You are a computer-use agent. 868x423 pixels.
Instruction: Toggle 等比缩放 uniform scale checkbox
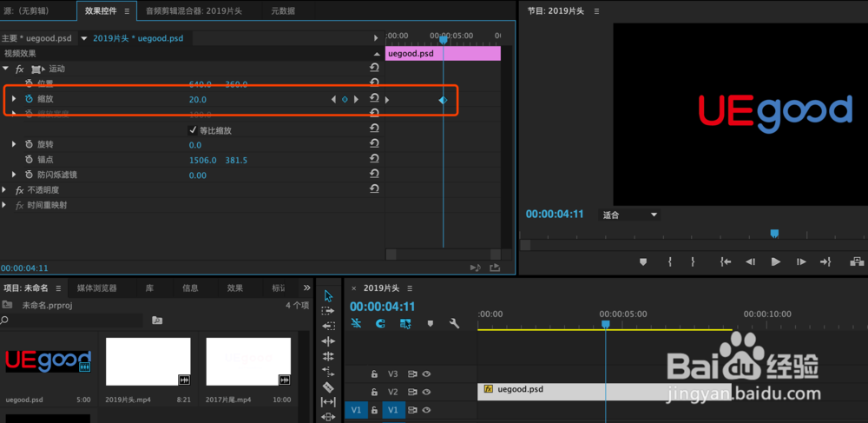pos(194,130)
